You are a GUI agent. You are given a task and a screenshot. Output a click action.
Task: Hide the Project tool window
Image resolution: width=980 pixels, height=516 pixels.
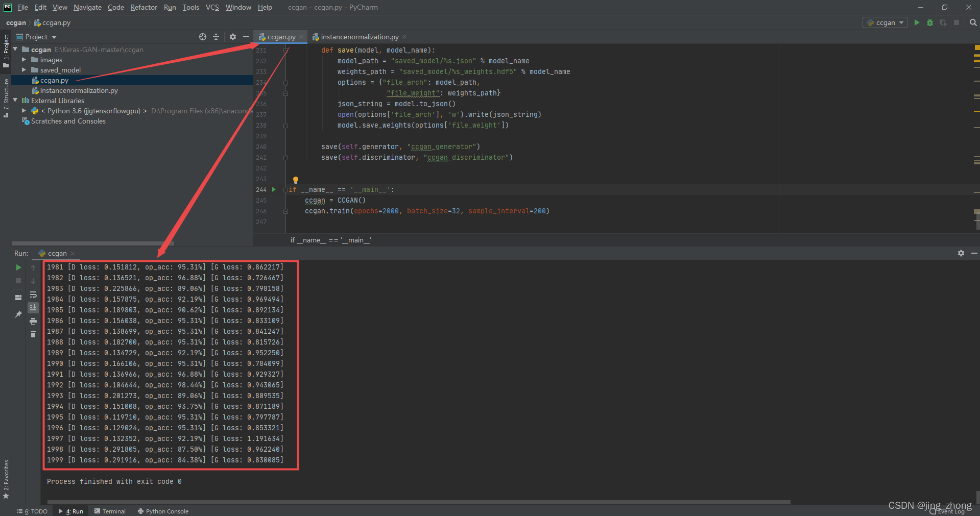coord(246,37)
